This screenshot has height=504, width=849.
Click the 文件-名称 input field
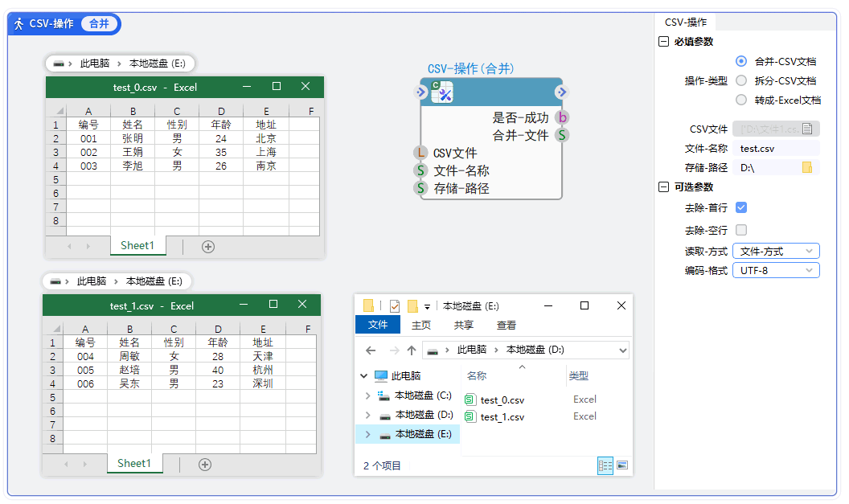pyautogui.click(x=776, y=149)
